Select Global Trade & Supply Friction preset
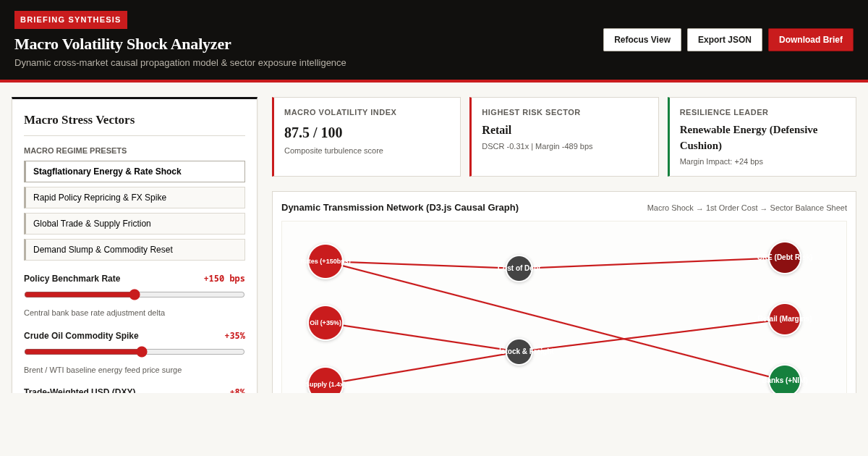The height and width of the screenshot is (456, 868). [x=135, y=224]
